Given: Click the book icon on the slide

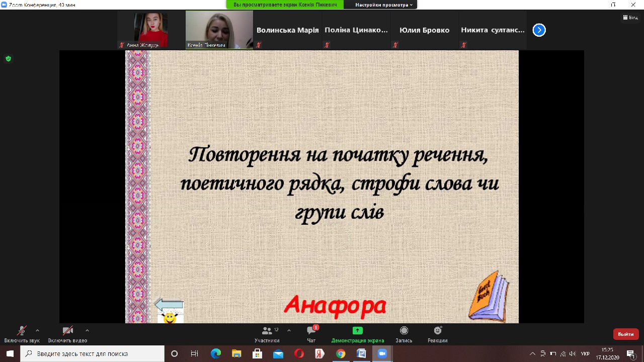Looking at the screenshot, I should [488, 297].
